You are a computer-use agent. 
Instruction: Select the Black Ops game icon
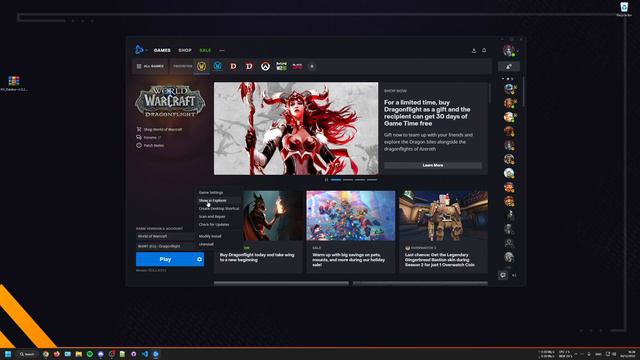point(297,66)
